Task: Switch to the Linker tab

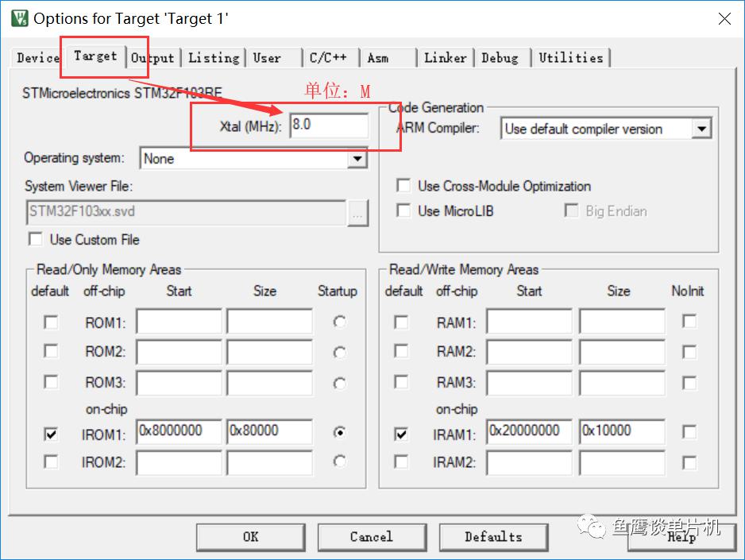Action: (x=446, y=58)
